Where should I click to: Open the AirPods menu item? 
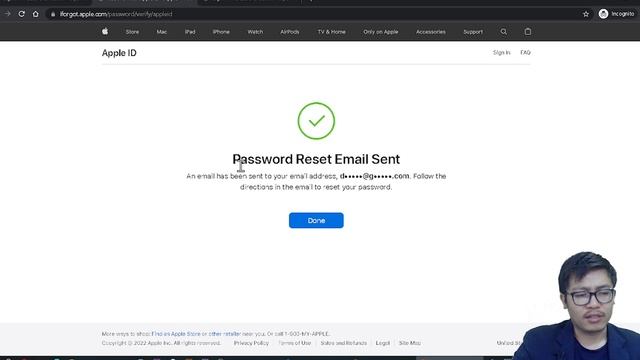290,32
